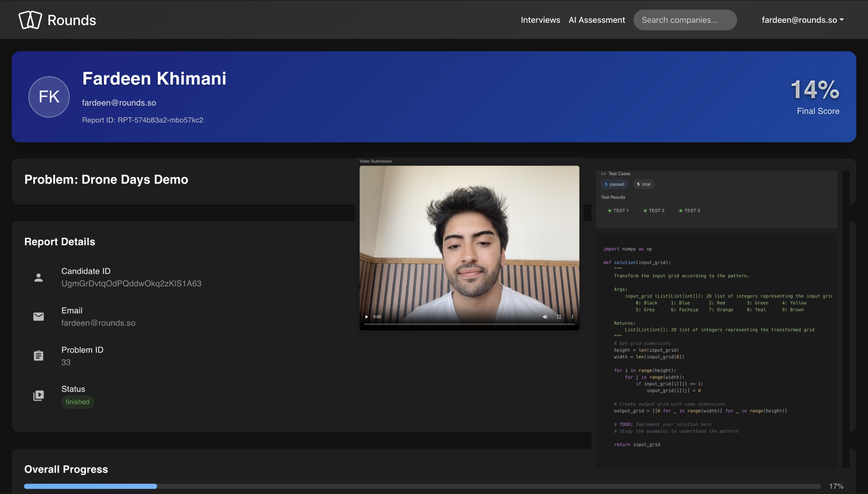Play the video submission

(x=367, y=317)
